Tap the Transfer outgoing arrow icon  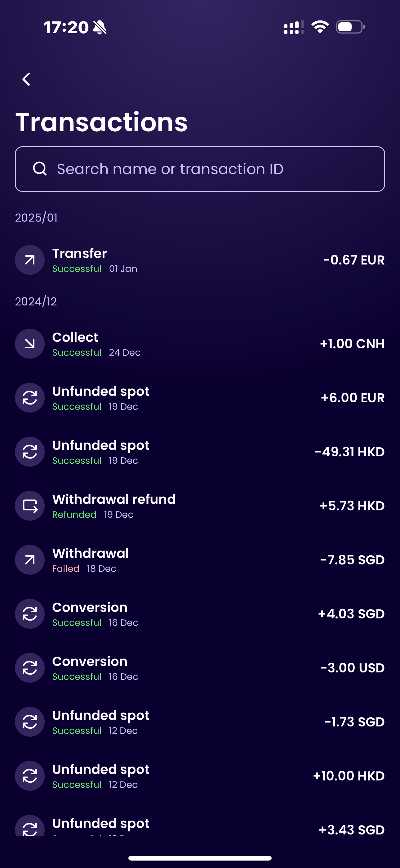[30, 260]
